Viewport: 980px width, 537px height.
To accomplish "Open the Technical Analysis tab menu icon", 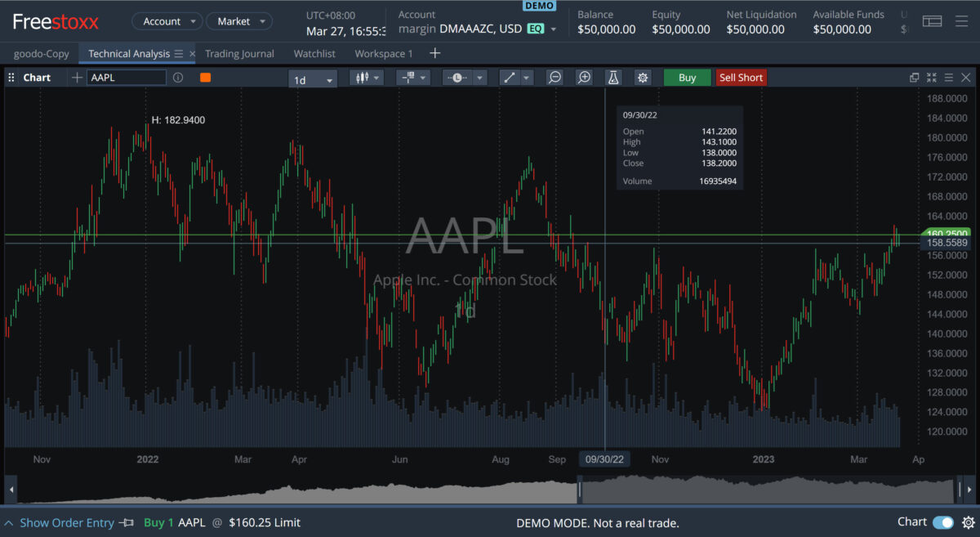I will [x=179, y=54].
